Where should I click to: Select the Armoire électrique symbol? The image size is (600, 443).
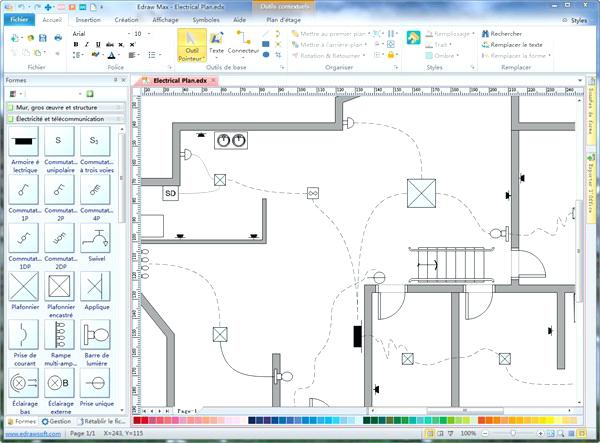pyautogui.click(x=24, y=142)
